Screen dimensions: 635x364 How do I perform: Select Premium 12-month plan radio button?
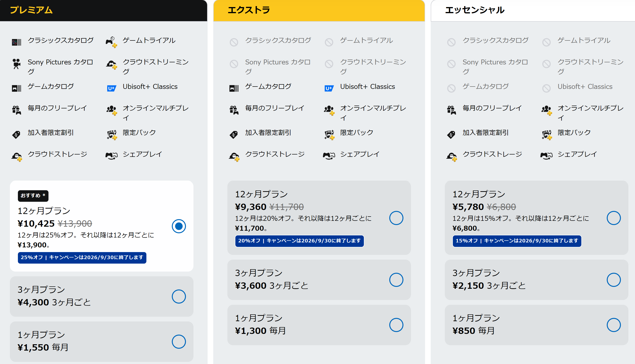179,226
